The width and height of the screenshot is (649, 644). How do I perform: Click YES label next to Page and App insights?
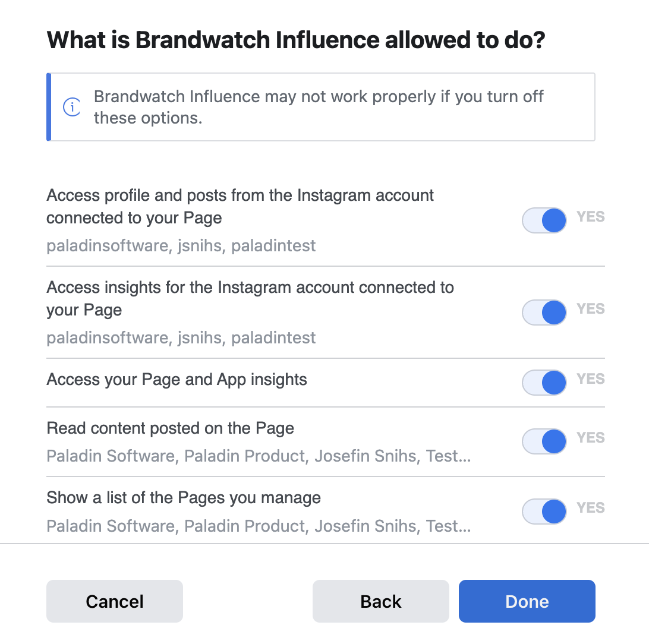[591, 379]
